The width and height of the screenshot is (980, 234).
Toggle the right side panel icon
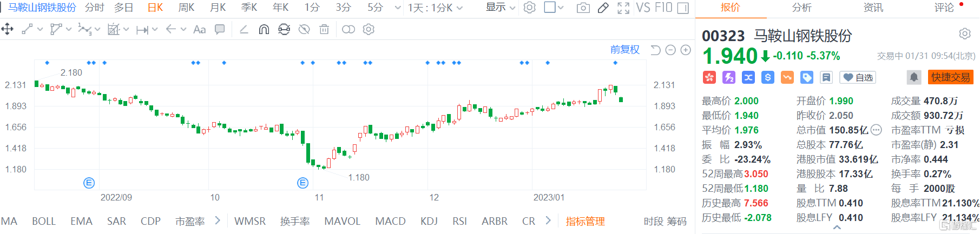(683, 8)
